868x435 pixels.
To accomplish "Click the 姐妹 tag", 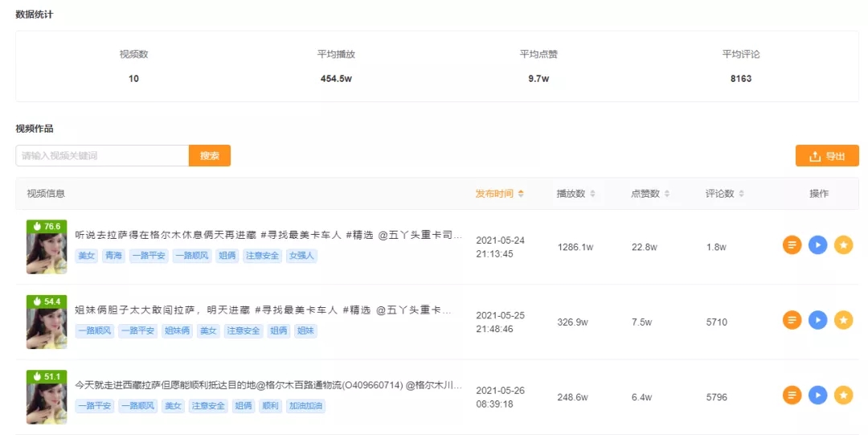I will click(305, 330).
